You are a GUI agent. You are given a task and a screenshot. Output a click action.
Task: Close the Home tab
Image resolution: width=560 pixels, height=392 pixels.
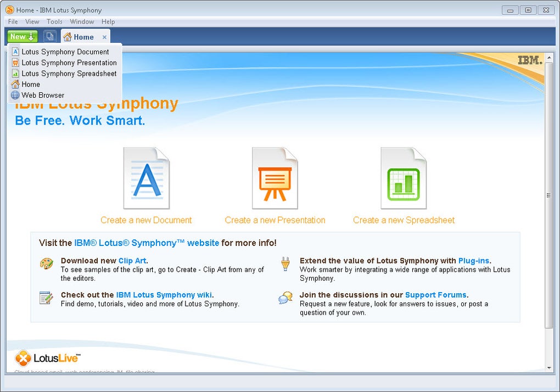pos(104,37)
